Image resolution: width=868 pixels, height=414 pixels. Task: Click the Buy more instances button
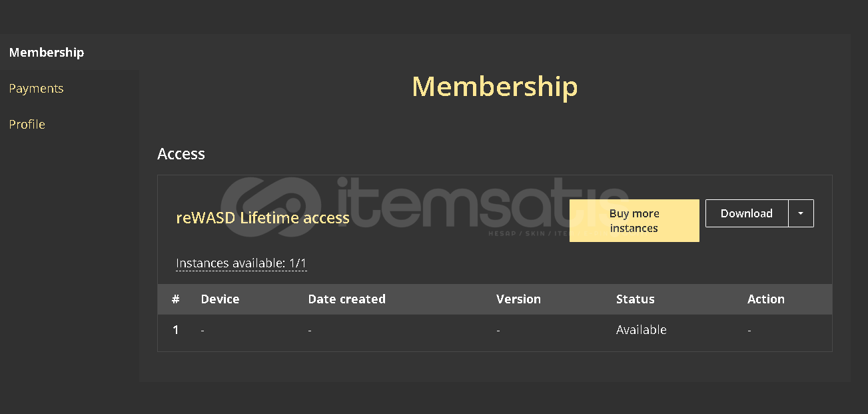[634, 221]
